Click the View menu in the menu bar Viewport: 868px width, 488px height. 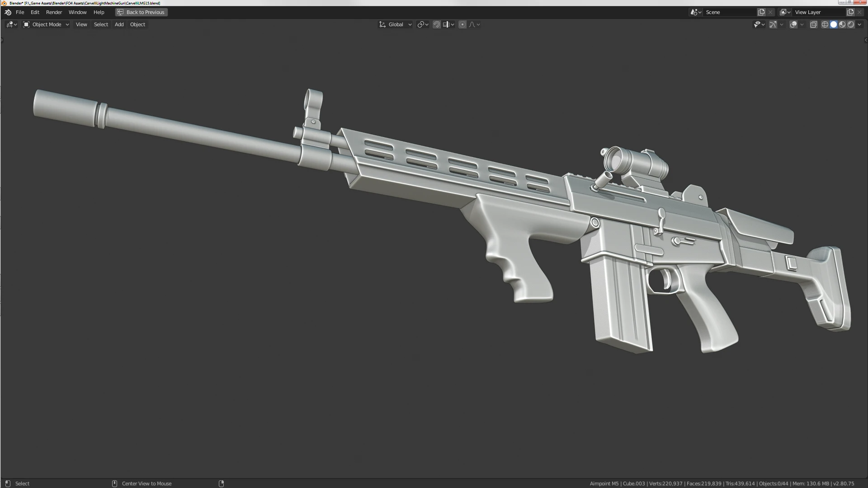pos(81,24)
